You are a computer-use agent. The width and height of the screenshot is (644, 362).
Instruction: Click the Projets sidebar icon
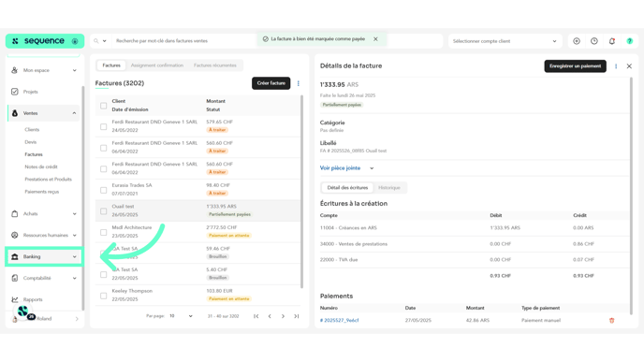tap(15, 92)
